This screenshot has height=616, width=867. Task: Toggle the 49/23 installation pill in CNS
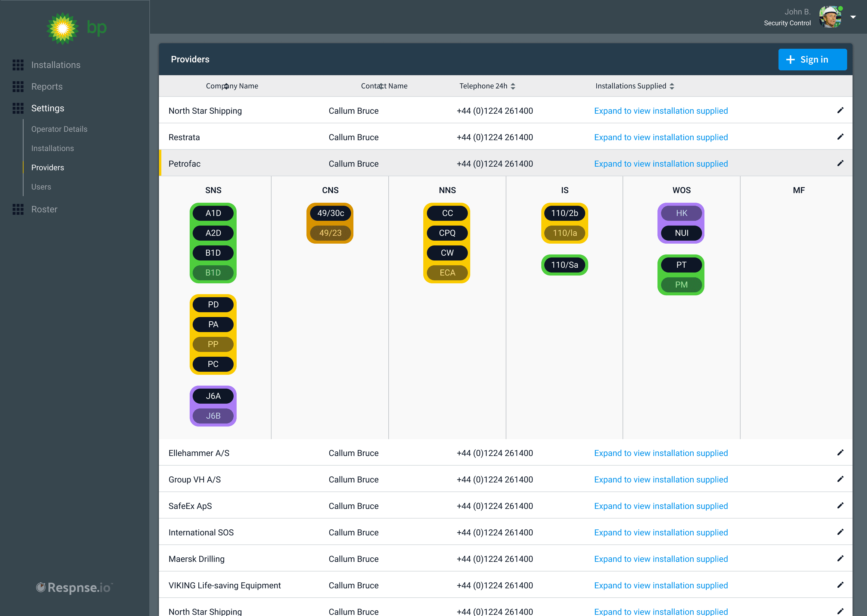click(x=330, y=233)
